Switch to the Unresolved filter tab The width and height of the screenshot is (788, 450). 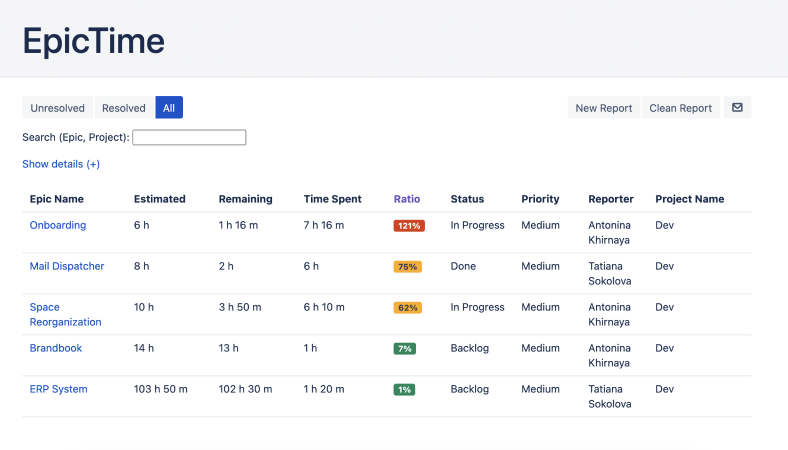coord(57,108)
